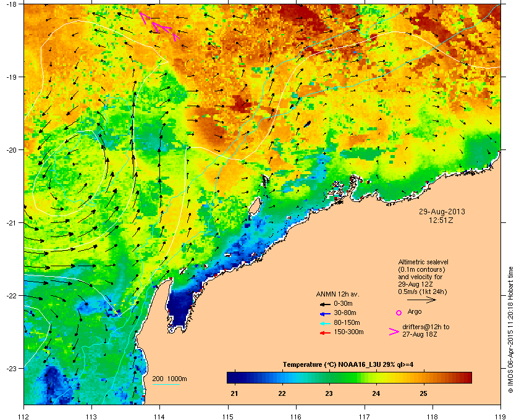This screenshot has height=420, width=519.
Task: Click the dark blue end of temperature colorbar
Action: pyautogui.click(x=232, y=377)
